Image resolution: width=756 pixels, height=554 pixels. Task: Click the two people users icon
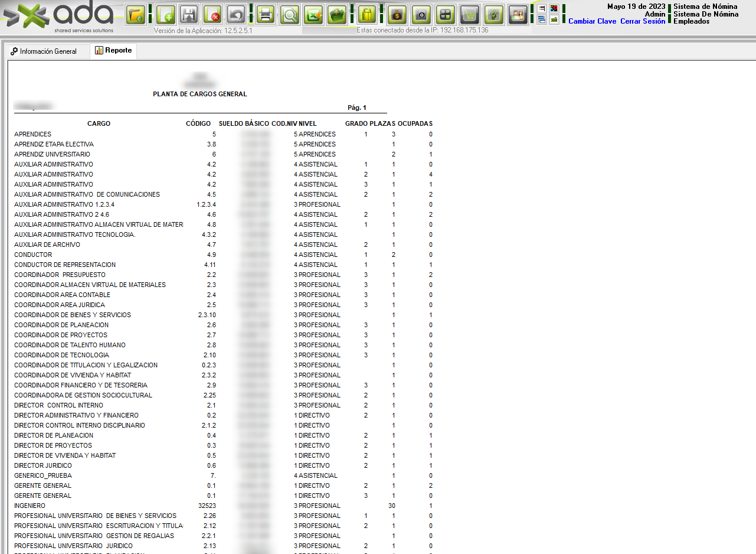click(x=518, y=14)
